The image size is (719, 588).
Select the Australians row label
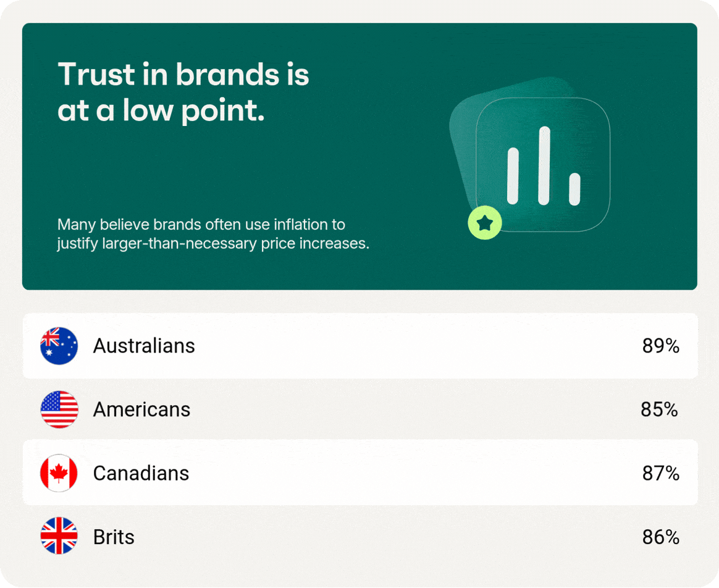(x=144, y=346)
